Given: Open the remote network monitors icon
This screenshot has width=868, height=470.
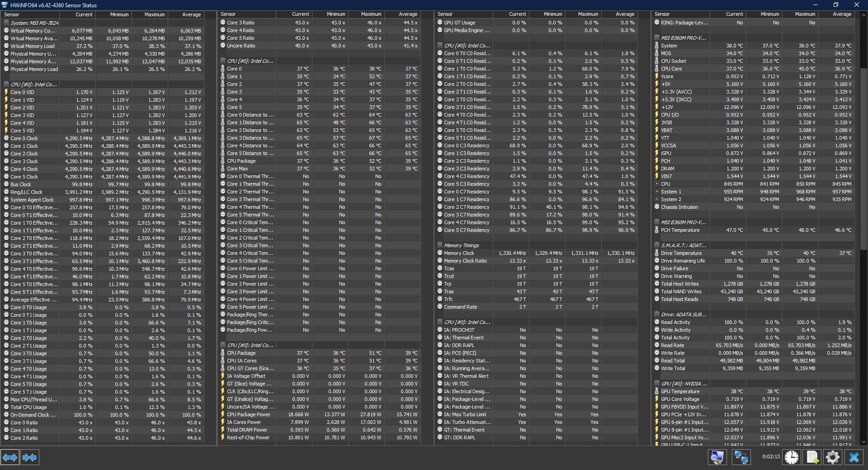Looking at the screenshot, I should point(741,457).
